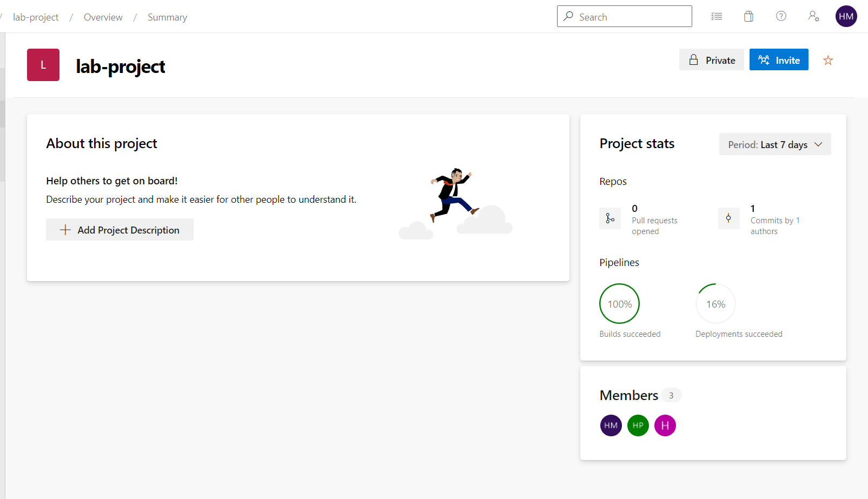Click the Private visibility button
This screenshot has height=499, width=868.
(x=712, y=59)
